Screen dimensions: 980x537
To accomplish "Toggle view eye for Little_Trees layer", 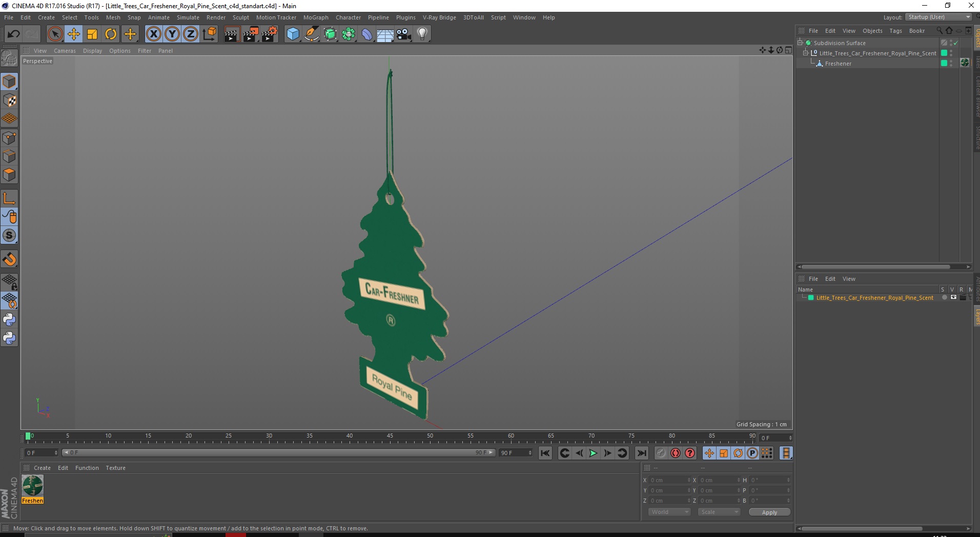I will click(953, 297).
